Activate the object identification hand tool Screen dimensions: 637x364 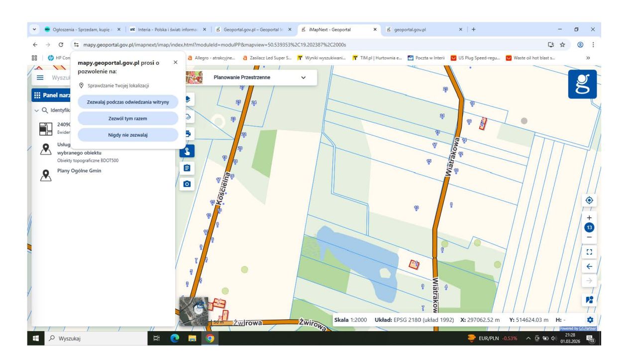pos(187,151)
